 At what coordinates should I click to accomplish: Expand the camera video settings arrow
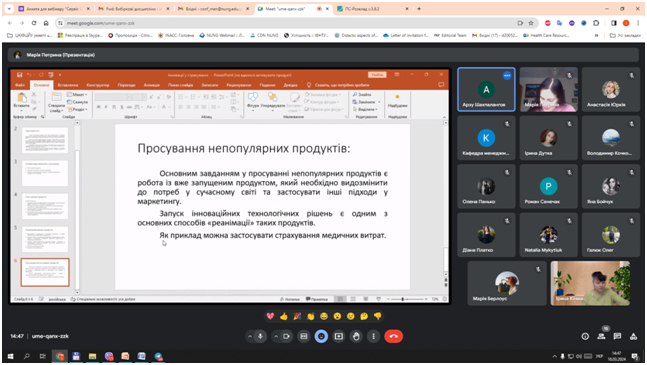276,336
